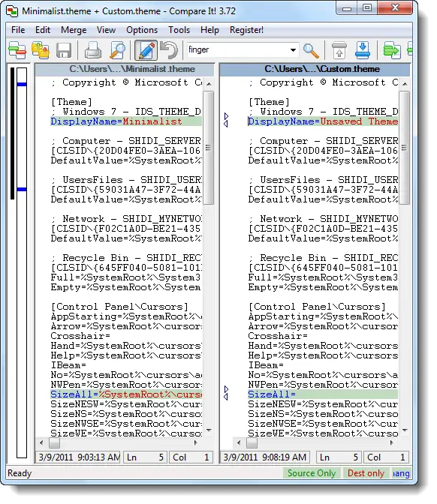This screenshot has width=437, height=504.
Task: Click 'DisplayName=Unsaved Theme' line in right pane
Action: coord(323,121)
